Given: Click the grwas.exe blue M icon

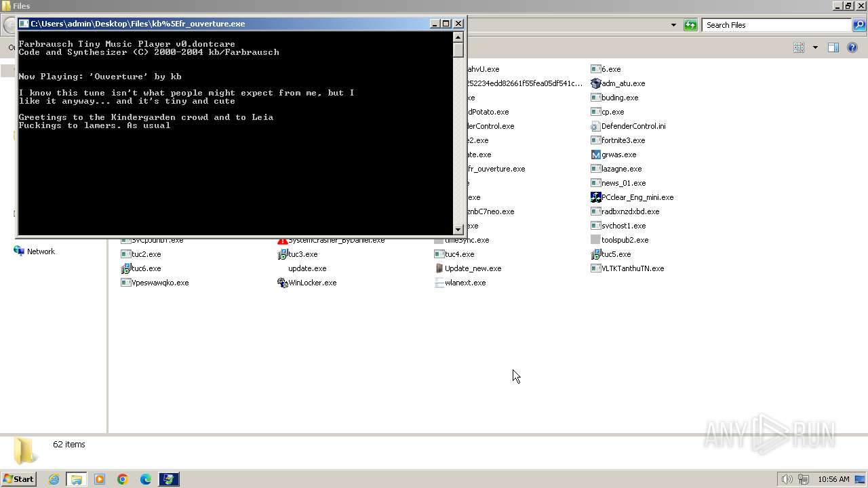Looking at the screenshot, I should click(595, 155).
